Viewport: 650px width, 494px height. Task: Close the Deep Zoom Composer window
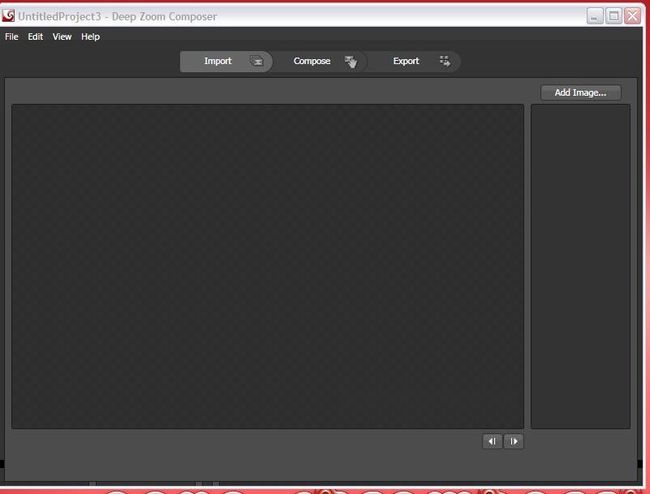click(633, 16)
